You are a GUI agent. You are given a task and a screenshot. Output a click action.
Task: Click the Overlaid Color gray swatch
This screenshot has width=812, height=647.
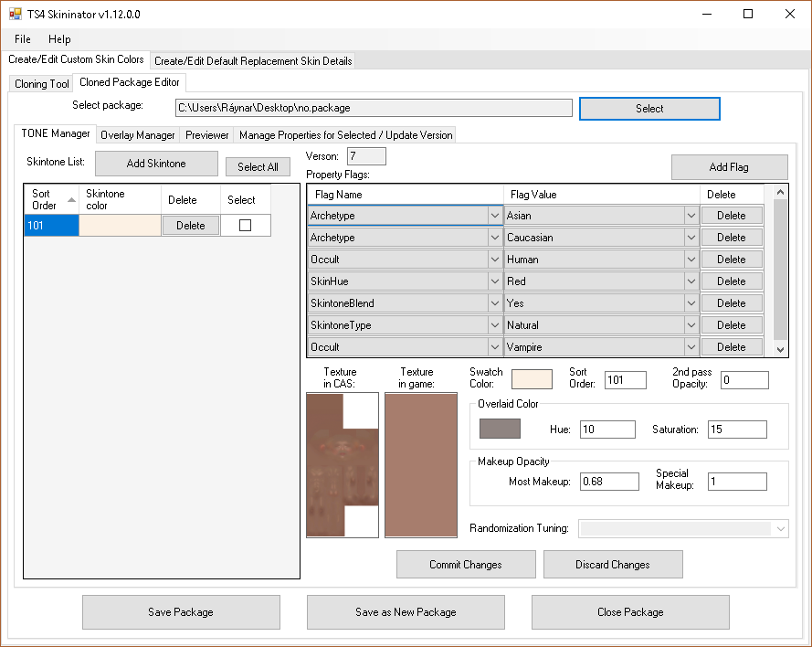tap(500, 429)
